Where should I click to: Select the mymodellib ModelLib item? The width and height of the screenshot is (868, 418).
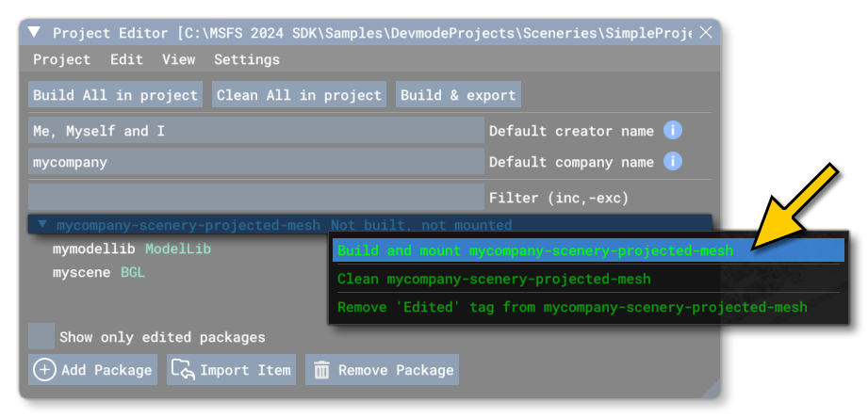(132, 249)
